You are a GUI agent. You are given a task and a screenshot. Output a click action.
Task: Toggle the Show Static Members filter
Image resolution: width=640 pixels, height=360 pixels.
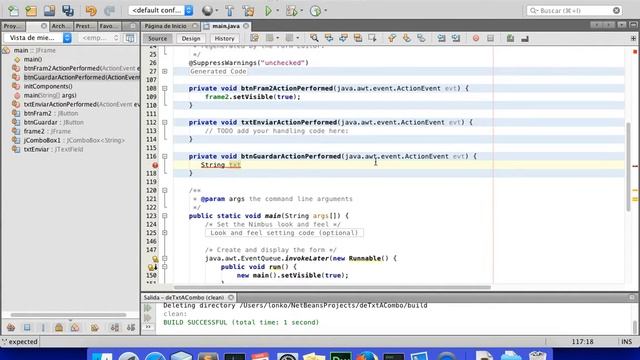43,327
